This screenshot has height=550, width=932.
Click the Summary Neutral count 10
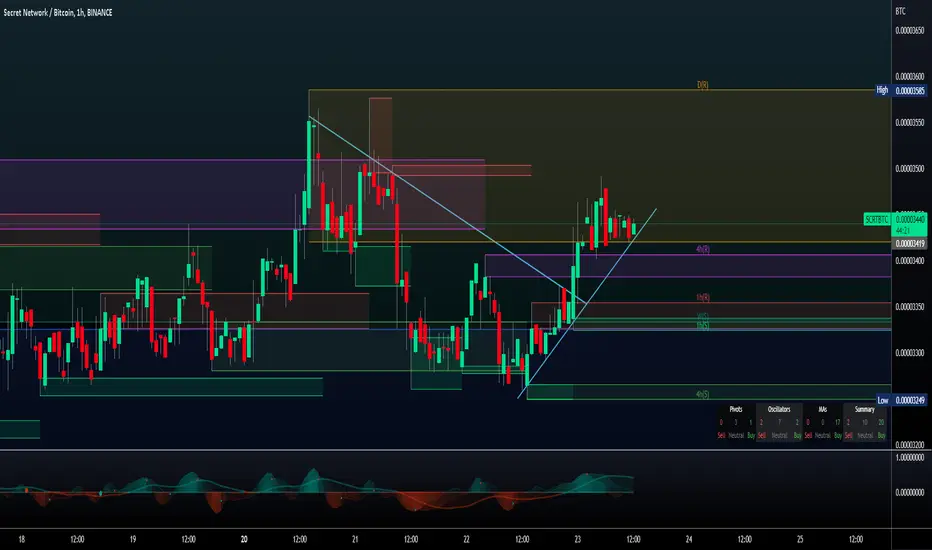point(865,422)
